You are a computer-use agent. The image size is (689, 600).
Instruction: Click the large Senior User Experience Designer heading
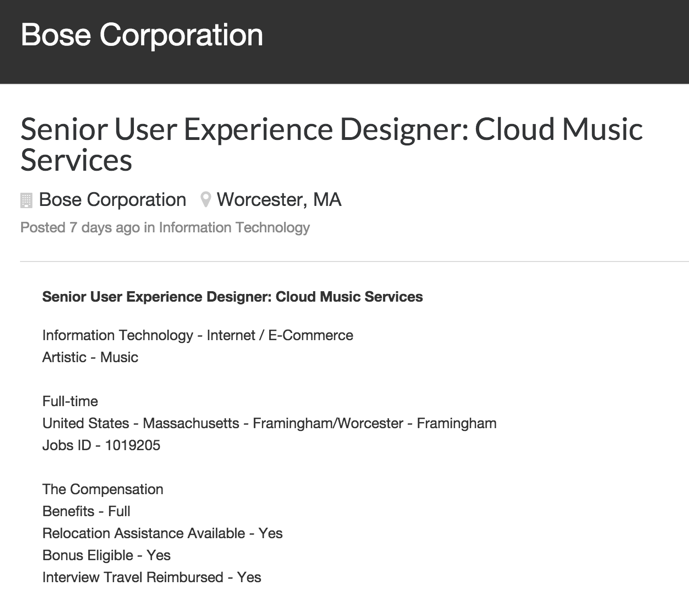pyautogui.click(x=331, y=144)
